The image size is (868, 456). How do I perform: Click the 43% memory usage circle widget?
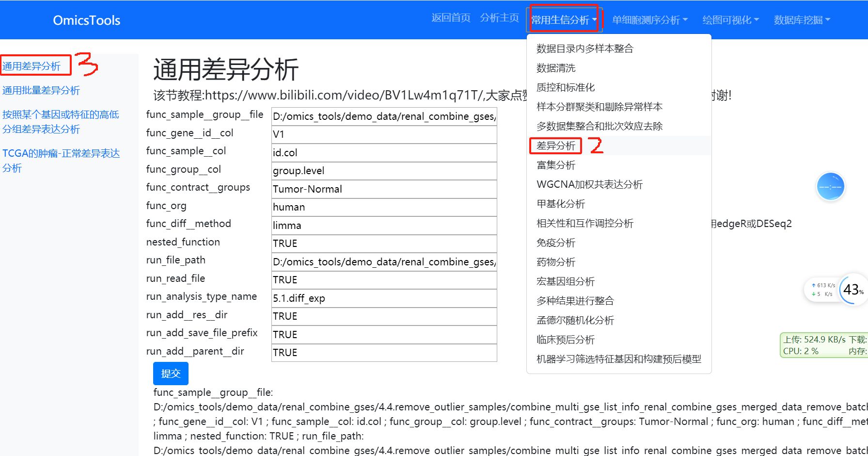[x=853, y=290]
